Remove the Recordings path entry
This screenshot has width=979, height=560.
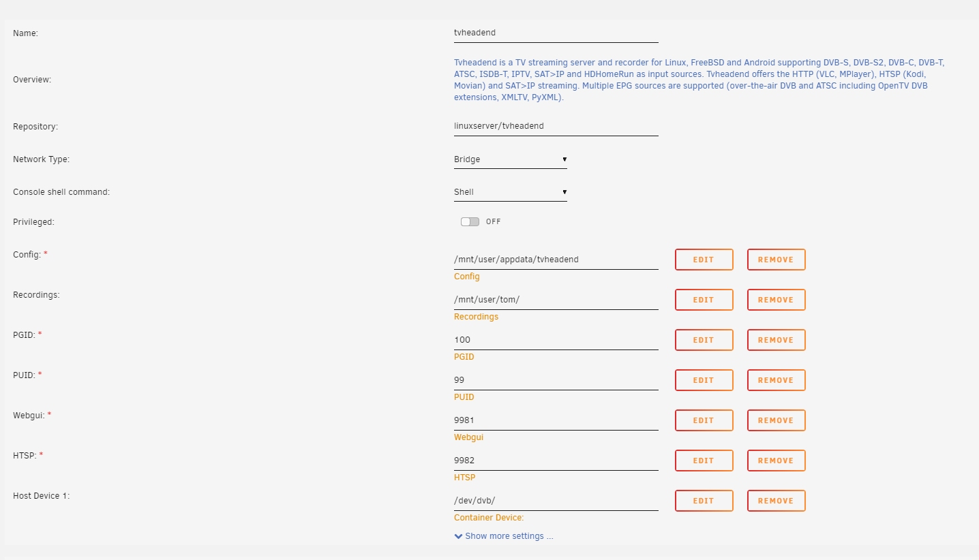click(777, 300)
